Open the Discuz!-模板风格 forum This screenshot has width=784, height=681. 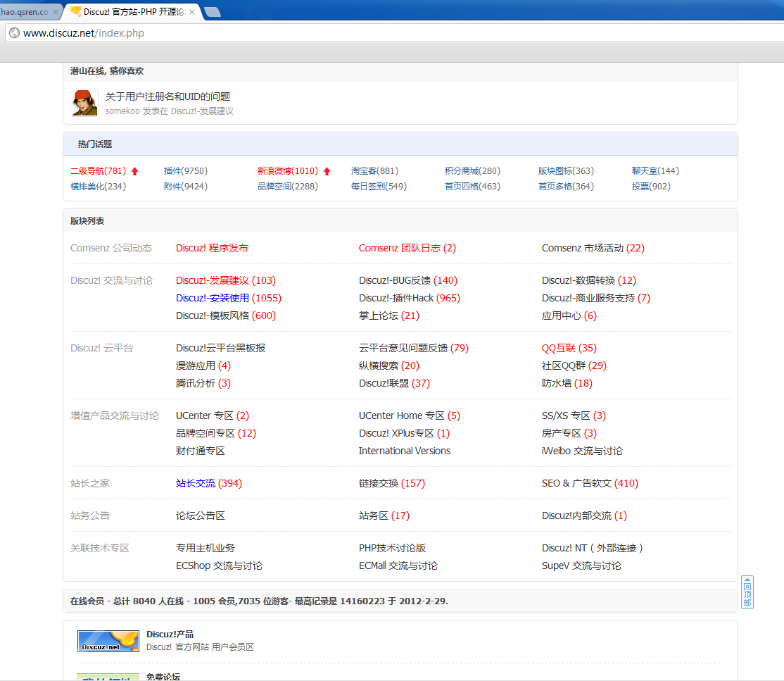pyautogui.click(x=213, y=315)
